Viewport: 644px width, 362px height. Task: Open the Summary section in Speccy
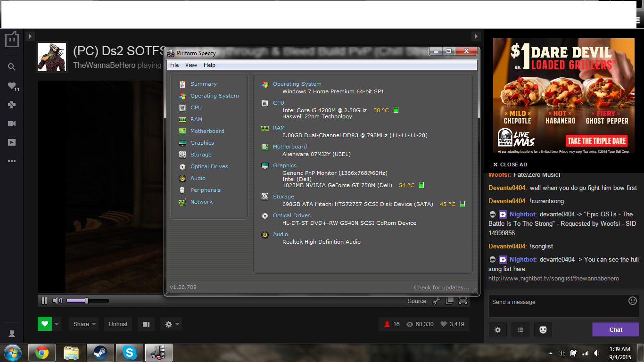coord(203,84)
